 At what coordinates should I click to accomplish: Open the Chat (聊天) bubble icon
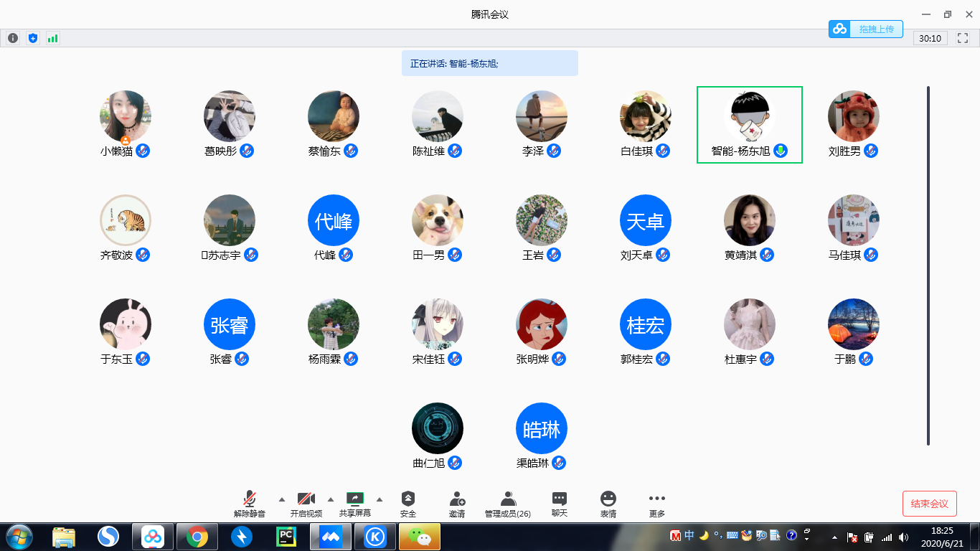[x=560, y=499]
